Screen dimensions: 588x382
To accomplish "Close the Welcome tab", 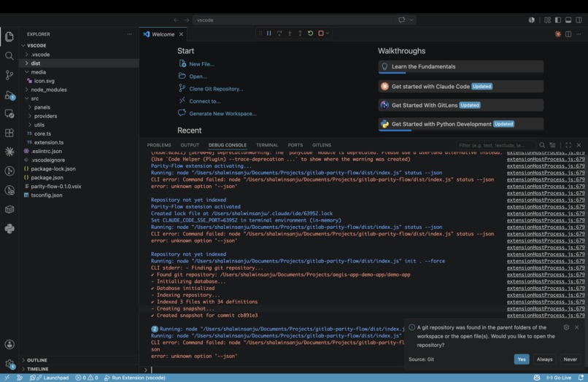I will click(181, 34).
